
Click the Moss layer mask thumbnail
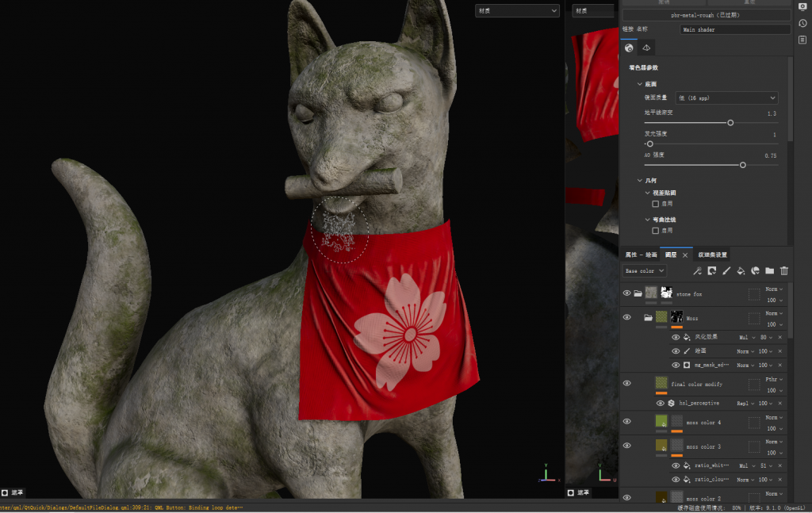676,317
